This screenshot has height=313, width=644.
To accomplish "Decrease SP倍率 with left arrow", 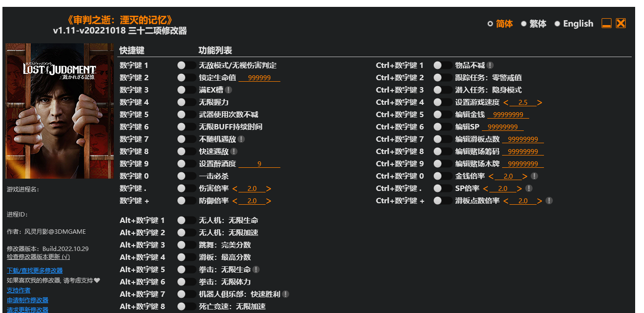I will tap(486, 188).
